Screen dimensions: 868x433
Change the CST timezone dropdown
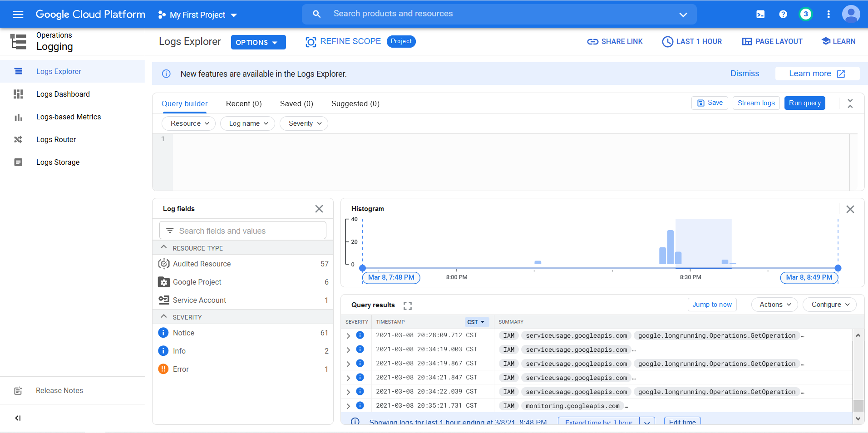pyautogui.click(x=477, y=322)
